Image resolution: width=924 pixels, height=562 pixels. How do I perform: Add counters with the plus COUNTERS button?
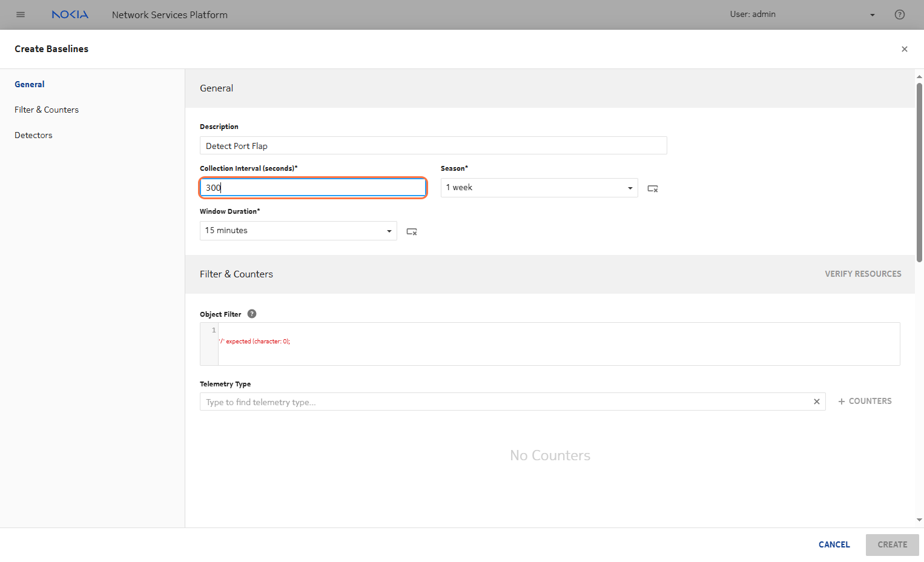coord(865,401)
